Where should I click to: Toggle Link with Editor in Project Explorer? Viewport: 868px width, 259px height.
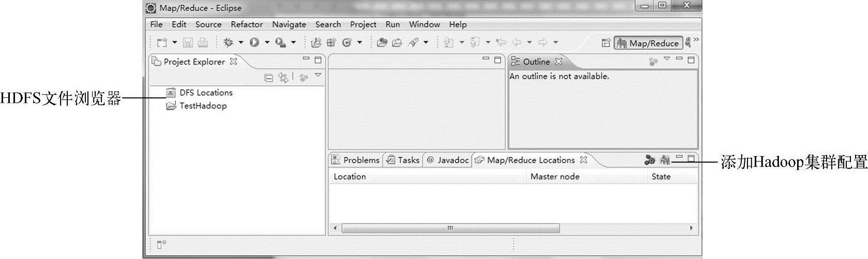pyautogui.click(x=283, y=78)
